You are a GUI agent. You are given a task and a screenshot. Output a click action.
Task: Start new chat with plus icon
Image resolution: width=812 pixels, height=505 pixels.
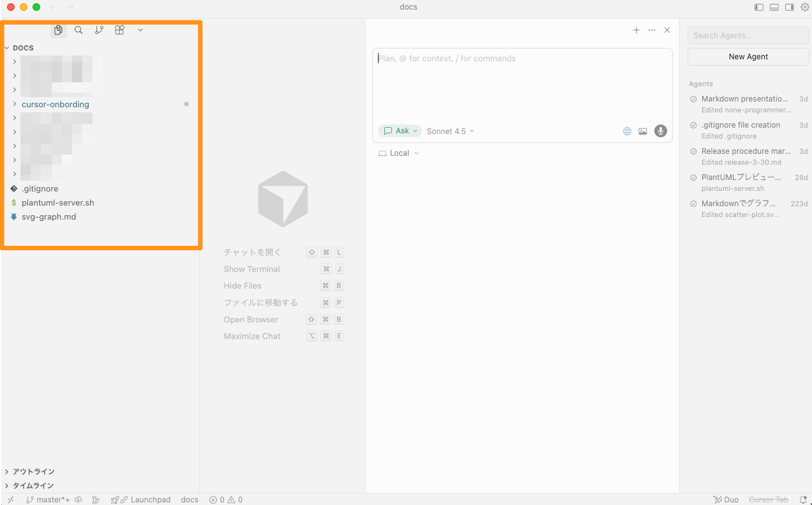pyautogui.click(x=636, y=30)
